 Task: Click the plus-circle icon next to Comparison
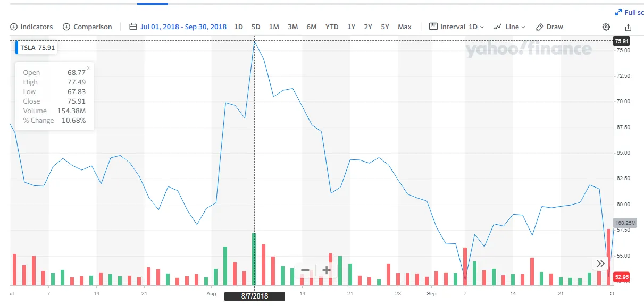click(x=66, y=27)
